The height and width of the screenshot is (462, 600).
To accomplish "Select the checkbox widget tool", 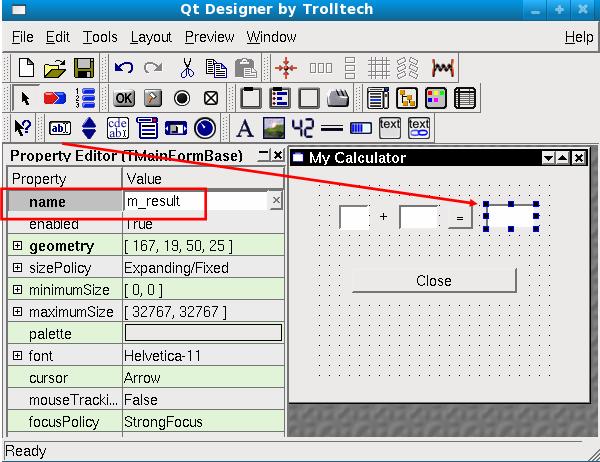I will coord(211,98).
